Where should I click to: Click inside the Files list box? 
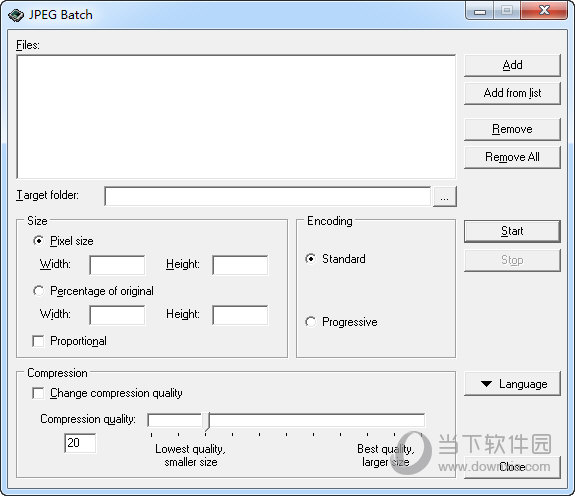[x=236, y=117]
